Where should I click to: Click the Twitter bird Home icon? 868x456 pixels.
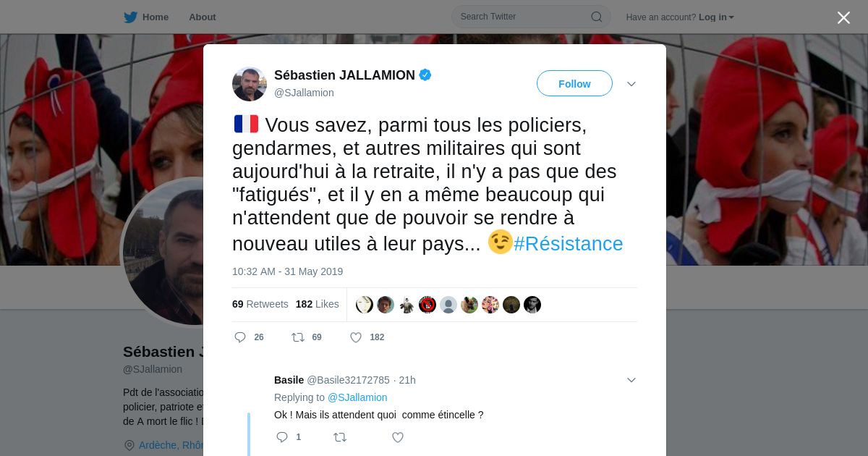[130, 17]
